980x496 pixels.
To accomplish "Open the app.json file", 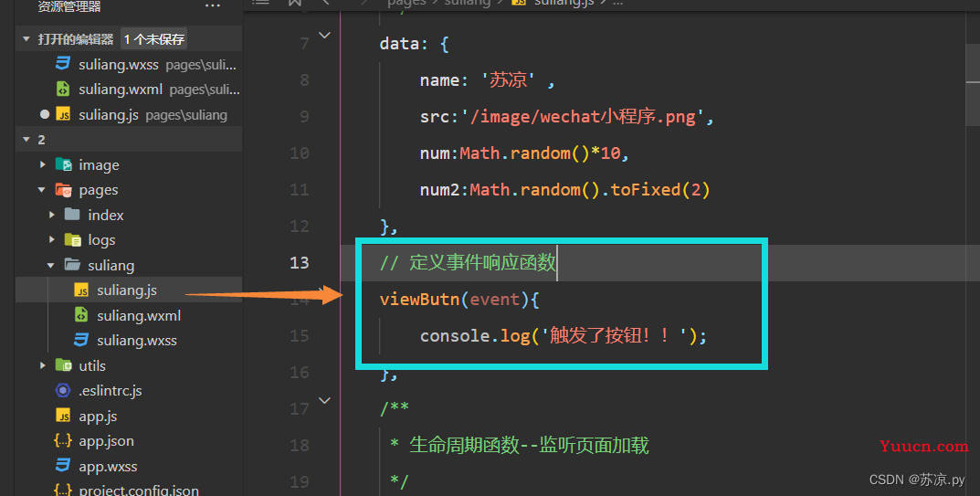I will click(x=106, y=441).
